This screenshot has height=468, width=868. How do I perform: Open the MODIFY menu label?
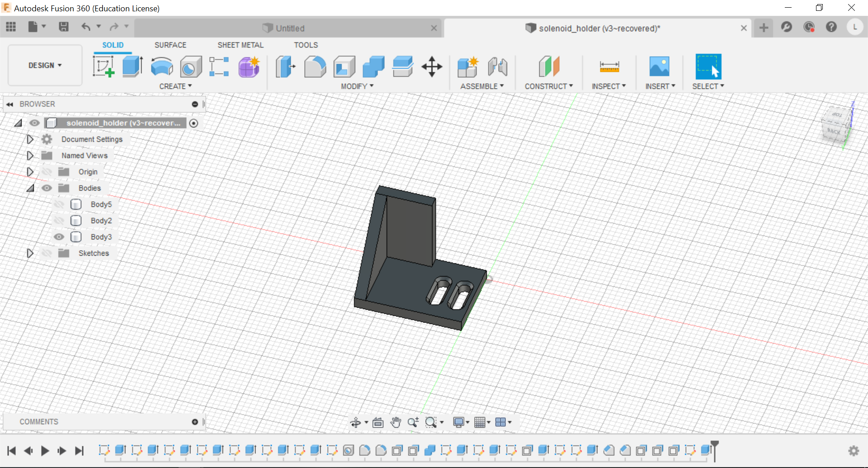point(357,86)
